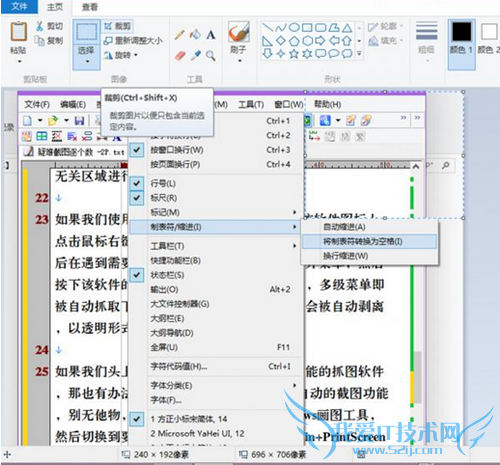Viewport: 500px width, 465px height.
Task: Choose the Six-point star shape
Action: pos(307,53)
